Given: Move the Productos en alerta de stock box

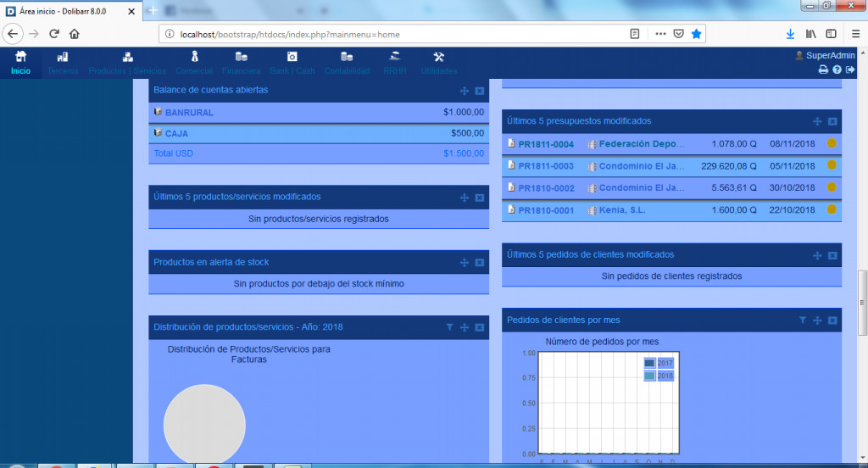Looking at the screenshot, I should pyautogui.click(x=465, y=263).
